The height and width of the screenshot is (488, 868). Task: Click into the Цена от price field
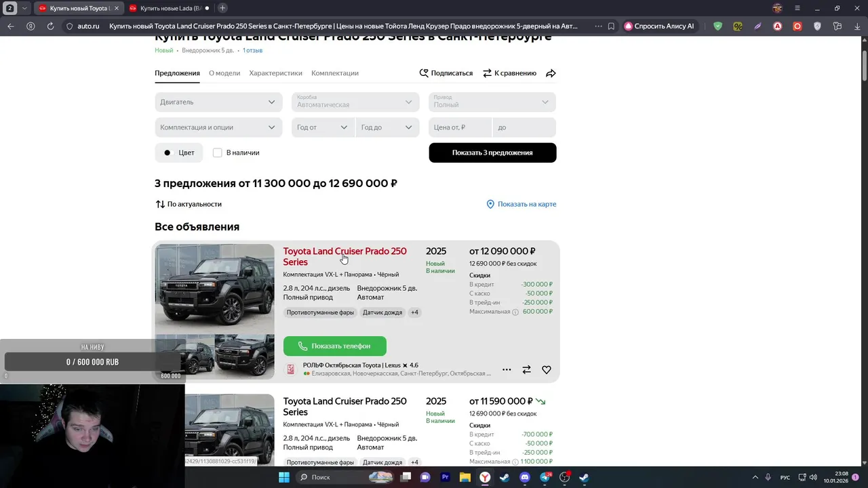[460, 127]
